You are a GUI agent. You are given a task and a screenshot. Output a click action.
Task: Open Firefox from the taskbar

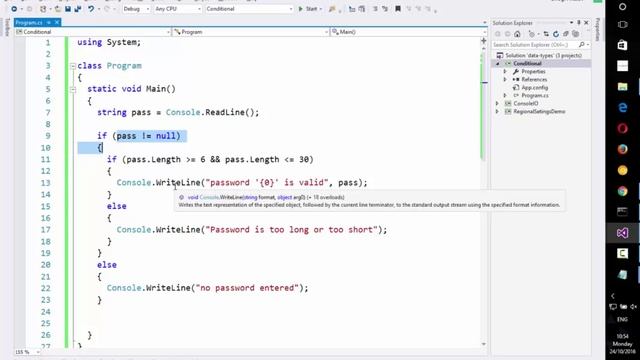[622, 149]
